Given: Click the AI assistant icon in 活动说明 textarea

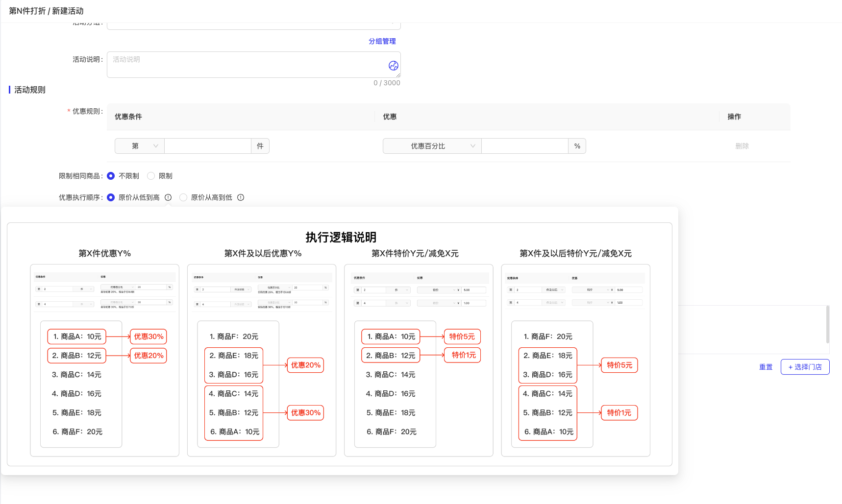Looking at the screenshot, I should [x=393, y=66].
